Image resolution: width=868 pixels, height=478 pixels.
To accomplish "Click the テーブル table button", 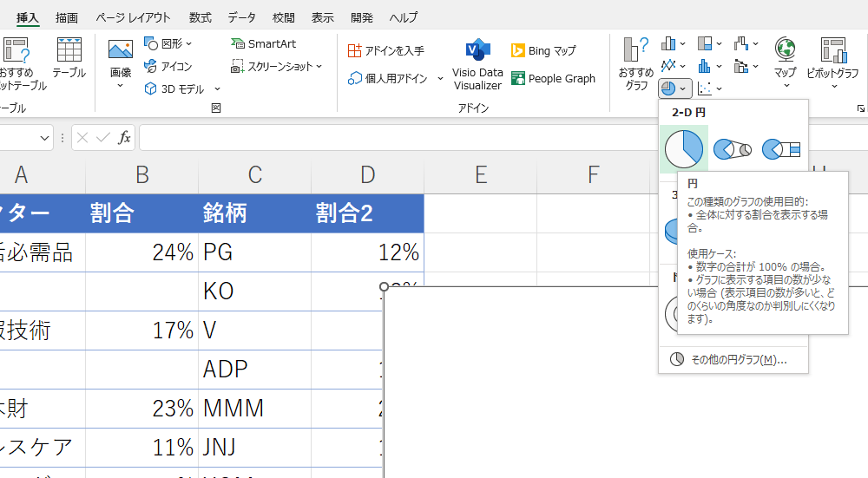I will point(69,58).
